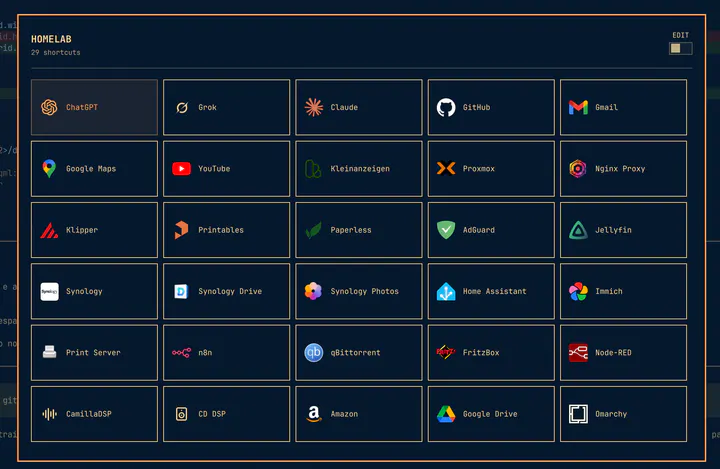Click the Gmail envelope icon
The height and width of the screenshot is (469, 720).
point(578,107)
